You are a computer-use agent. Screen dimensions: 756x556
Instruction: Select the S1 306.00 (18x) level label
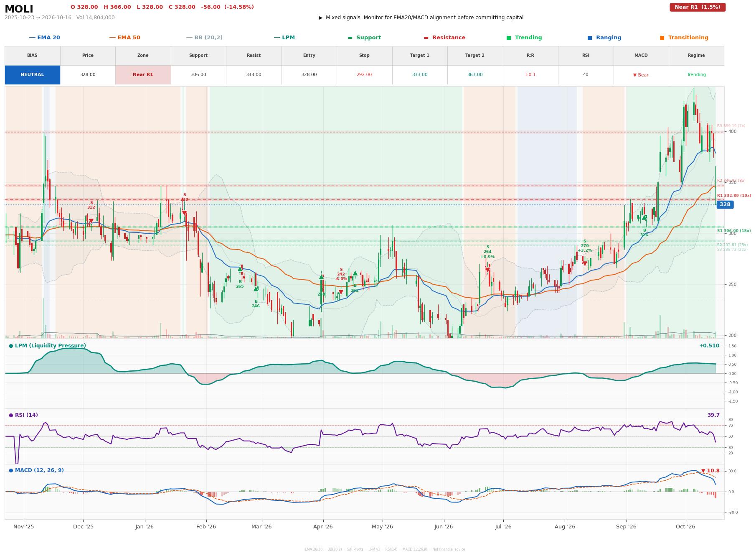[x=734, y=231]
